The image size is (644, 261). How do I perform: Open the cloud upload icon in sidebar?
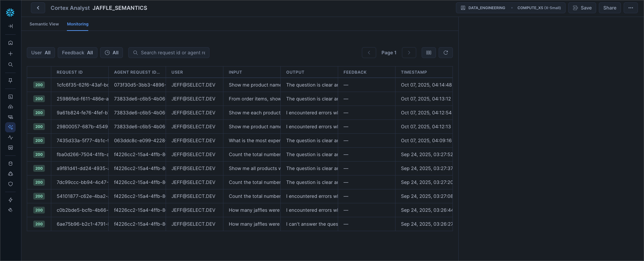tap(11, 107)
